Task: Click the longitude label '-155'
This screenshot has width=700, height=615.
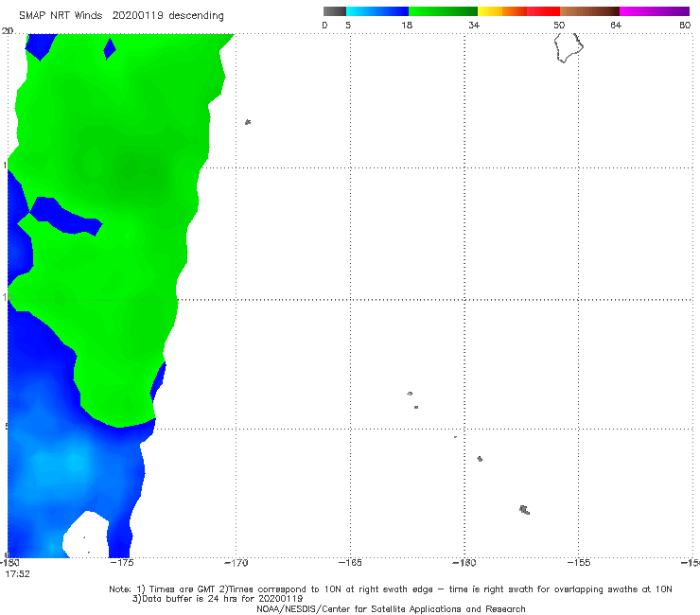Action: click(x=579, y=563)
